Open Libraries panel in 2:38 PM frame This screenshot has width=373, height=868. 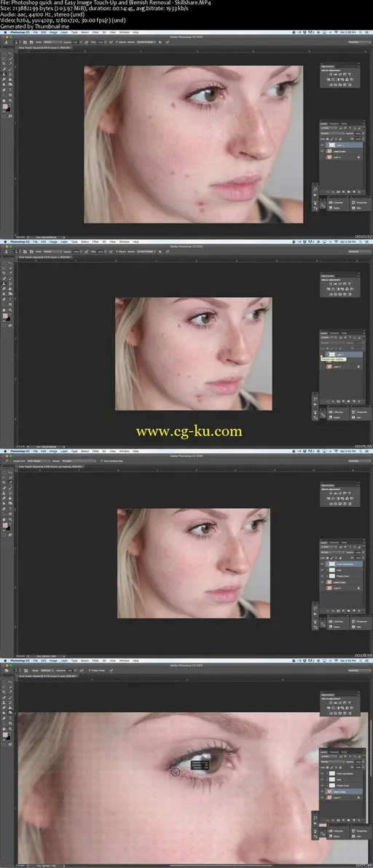tap(337, 201)
